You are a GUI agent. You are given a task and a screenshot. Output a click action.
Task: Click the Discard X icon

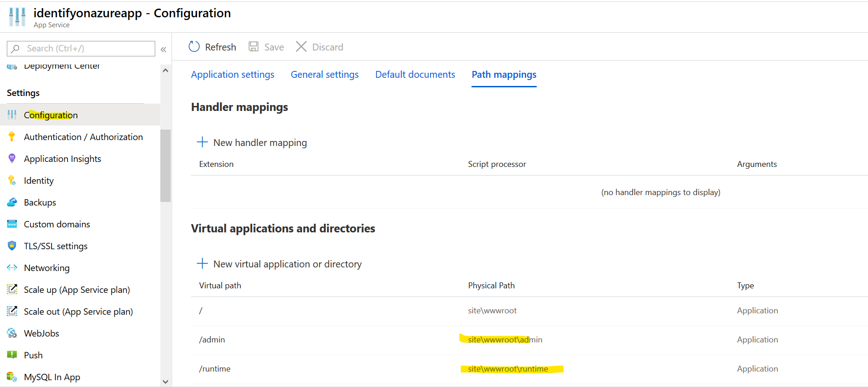tap(301, 47)
